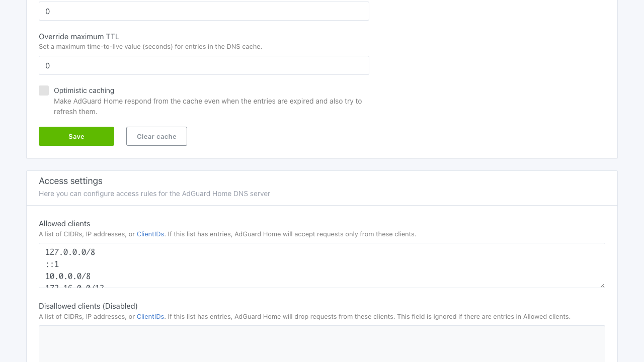Click the ::1 entry in Allowed clients

pos(52,264)
